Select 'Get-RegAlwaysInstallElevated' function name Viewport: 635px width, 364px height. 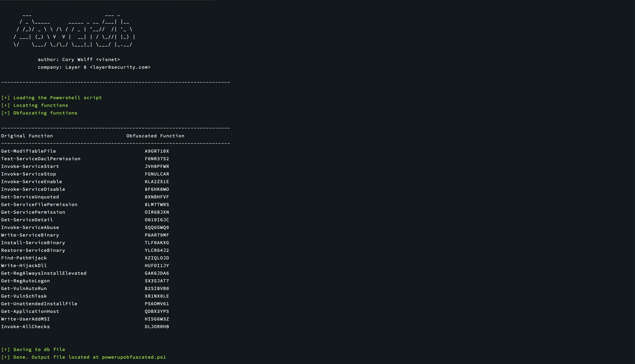tap(44, 273)
